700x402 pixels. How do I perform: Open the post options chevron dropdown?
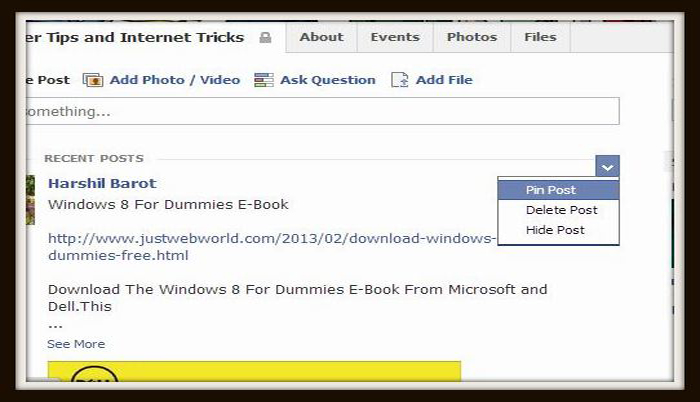[607, 166]
